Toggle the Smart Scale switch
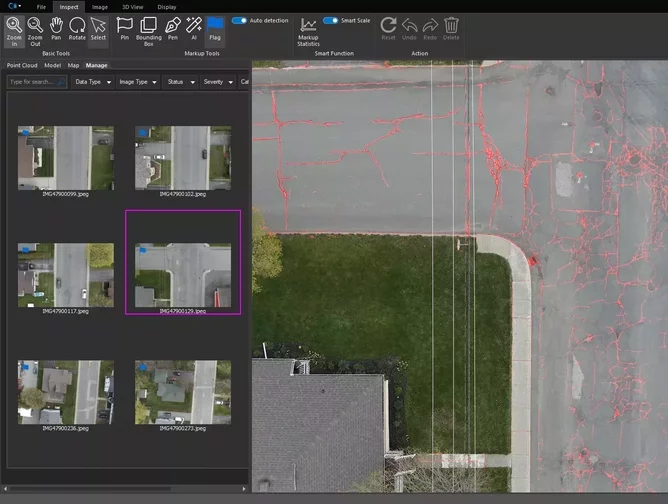668x504 pixels. (x=331, y=20)
